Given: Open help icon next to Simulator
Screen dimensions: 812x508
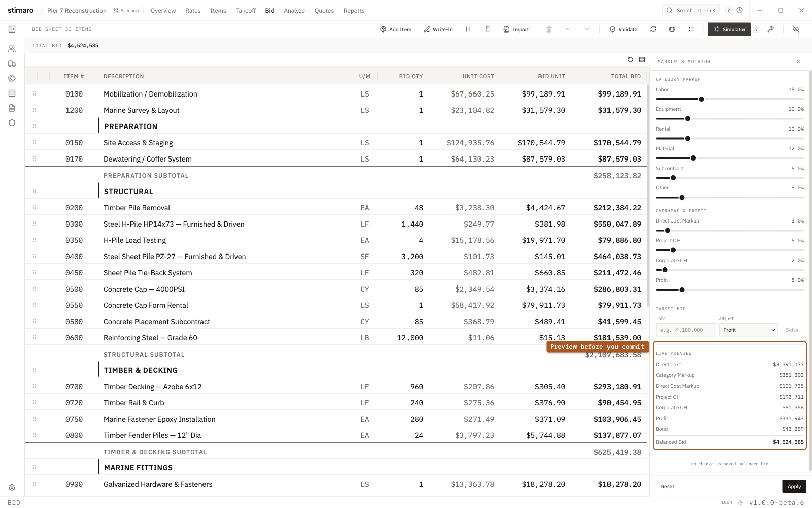Looking at the screenshot, I should click(x=756, y=29).
